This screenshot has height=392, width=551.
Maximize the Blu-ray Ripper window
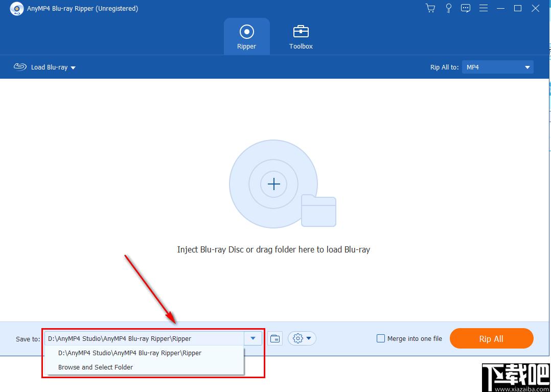pos(518,8)
